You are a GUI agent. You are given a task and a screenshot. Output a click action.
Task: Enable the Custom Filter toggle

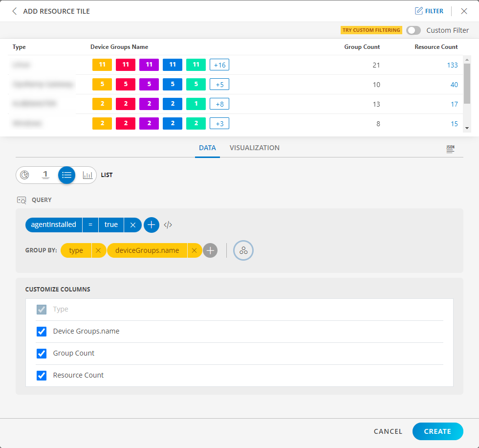point(413,30)
